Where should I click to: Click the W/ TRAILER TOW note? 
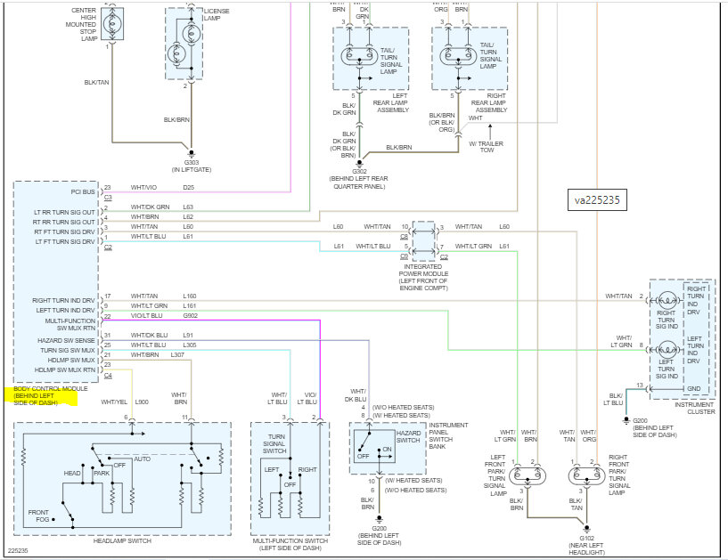pyautogui.click(x=487, y=147)
